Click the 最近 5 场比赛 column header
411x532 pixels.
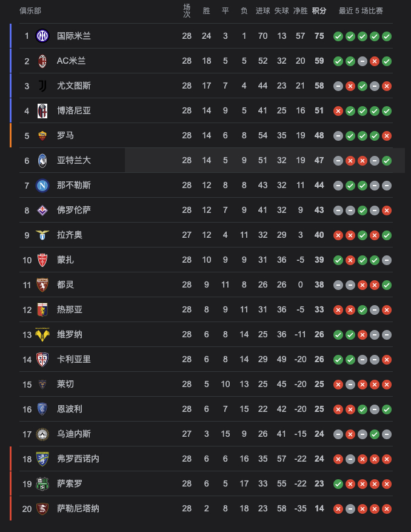pos(361,11)
